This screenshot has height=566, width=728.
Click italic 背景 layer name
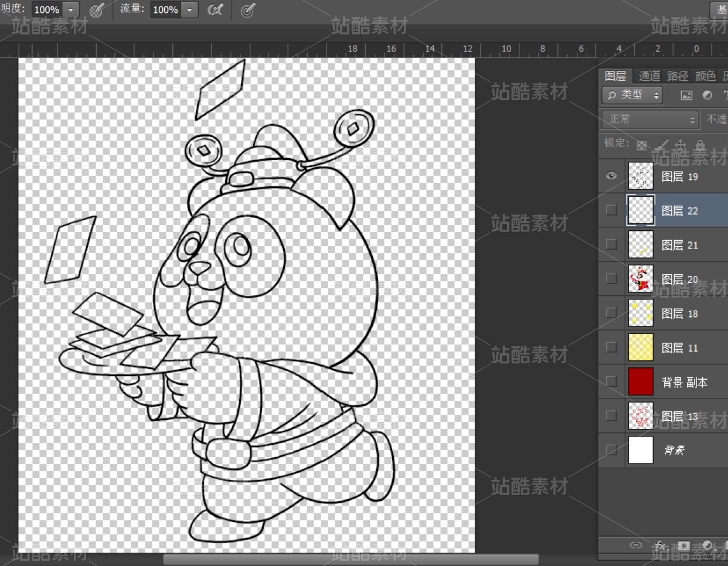674,450
